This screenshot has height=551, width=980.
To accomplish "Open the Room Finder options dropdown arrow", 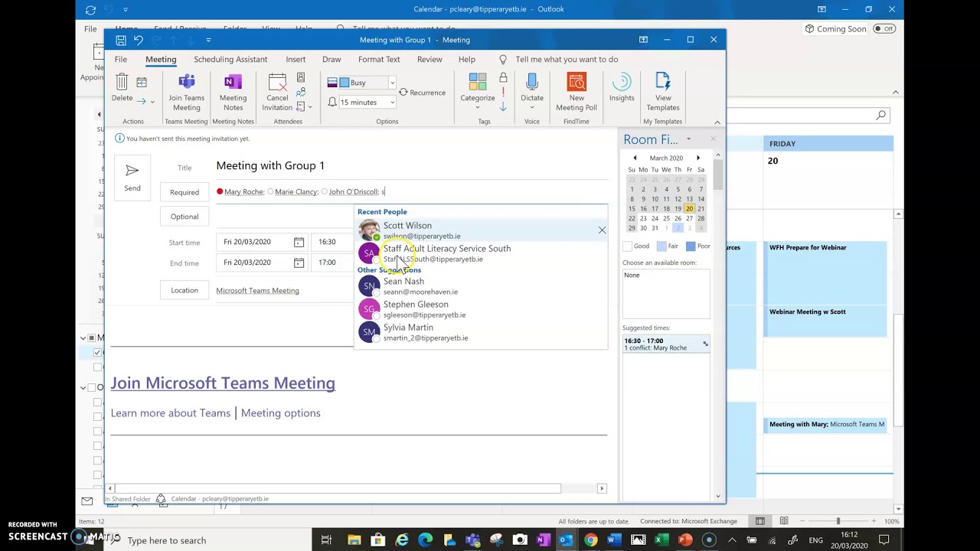I will [687, 139].
